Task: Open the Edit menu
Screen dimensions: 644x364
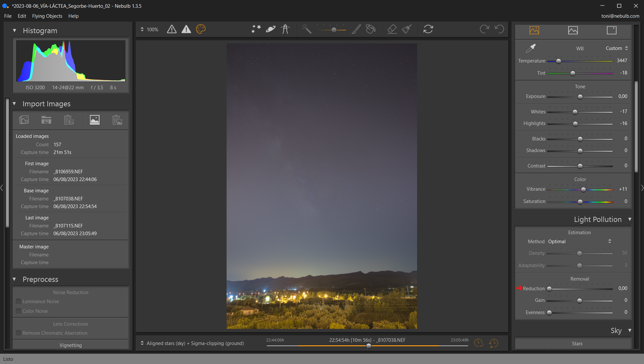Action: (22, 16)
